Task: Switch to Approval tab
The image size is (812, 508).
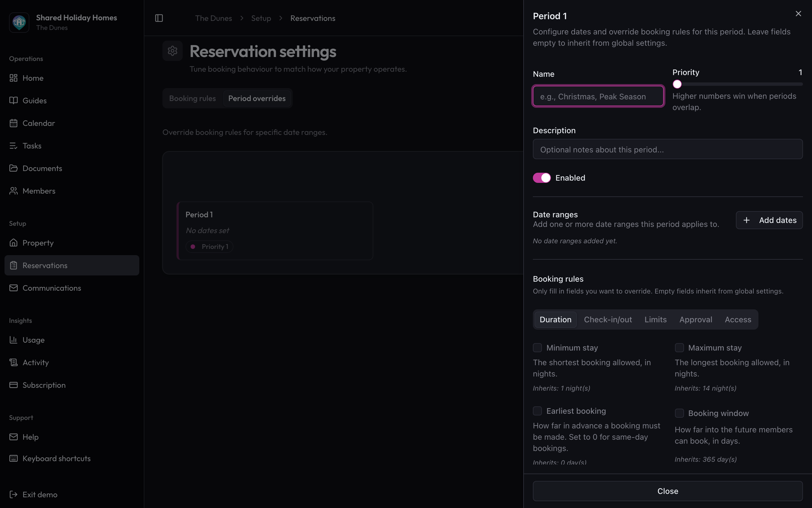Action: click(x=696, y=319)
